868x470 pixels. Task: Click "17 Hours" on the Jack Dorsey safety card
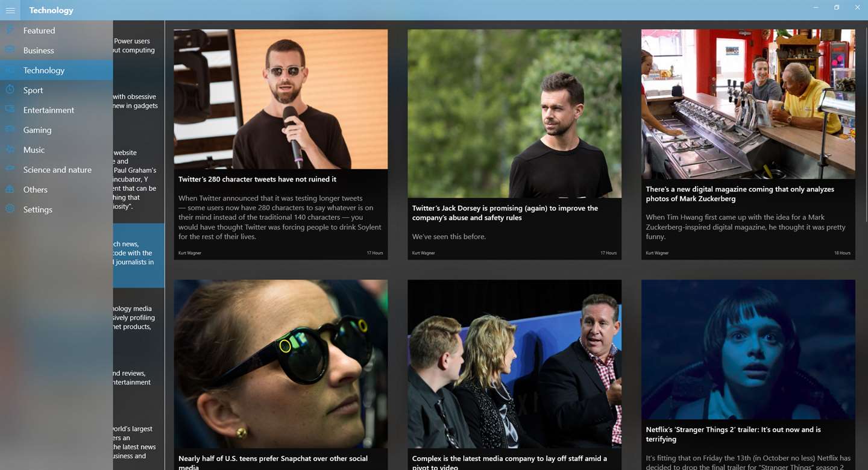pyautogui.click(x=608, y=253)
